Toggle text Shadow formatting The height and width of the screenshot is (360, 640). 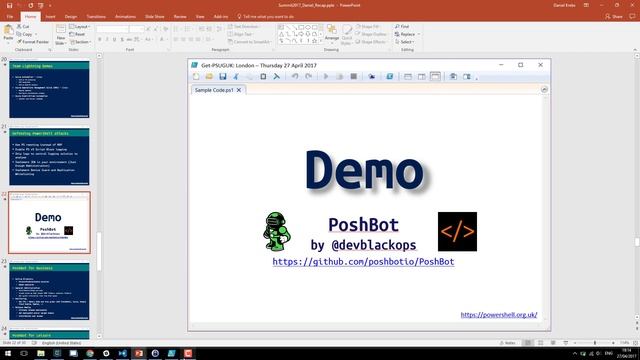(122, 40)
